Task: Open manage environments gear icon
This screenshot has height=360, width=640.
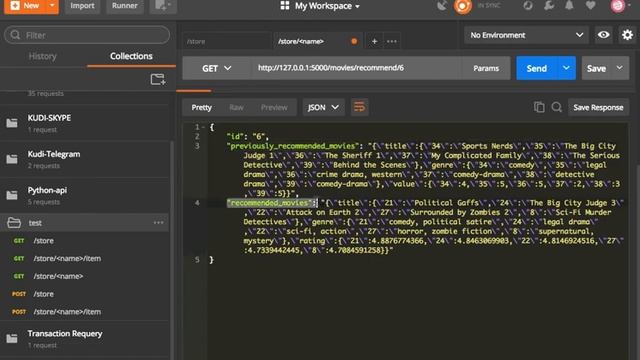Action: pyautogui.click(x=627, y=35)
